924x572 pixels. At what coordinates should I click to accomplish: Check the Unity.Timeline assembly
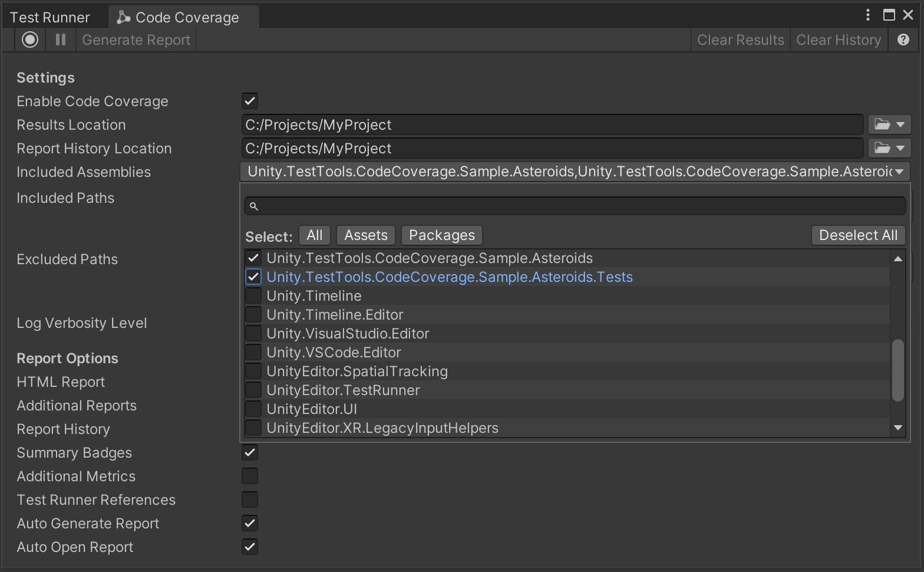253,296
